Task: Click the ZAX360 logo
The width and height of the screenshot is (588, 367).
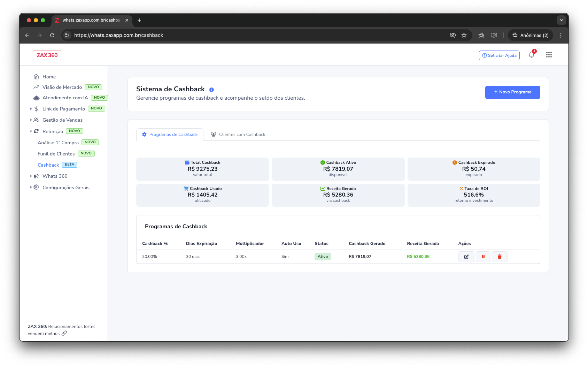Action: pos(47,55)
